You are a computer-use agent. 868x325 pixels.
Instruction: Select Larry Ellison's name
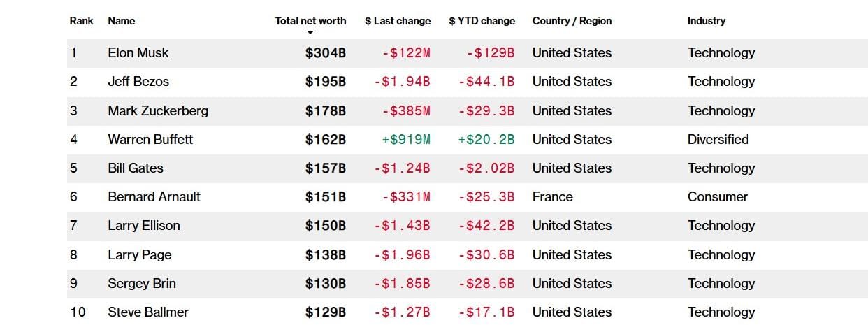click(144, 226)
